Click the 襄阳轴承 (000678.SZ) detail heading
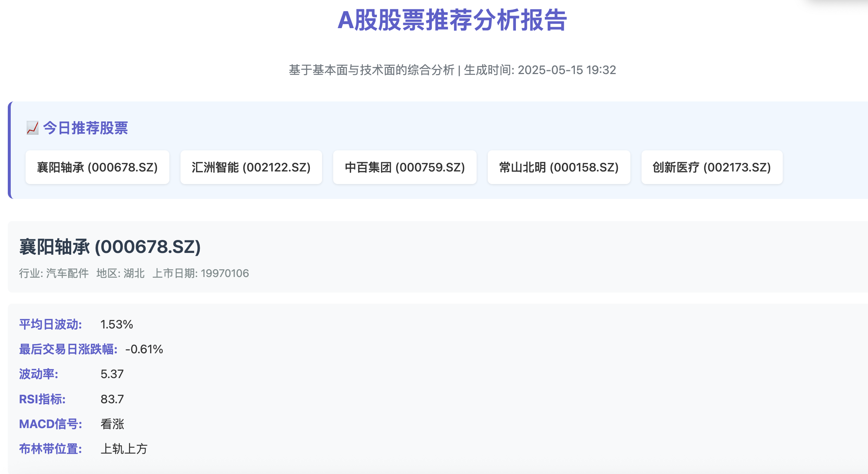Viewport: 868px width, 474px height. [x=110, y=247]
